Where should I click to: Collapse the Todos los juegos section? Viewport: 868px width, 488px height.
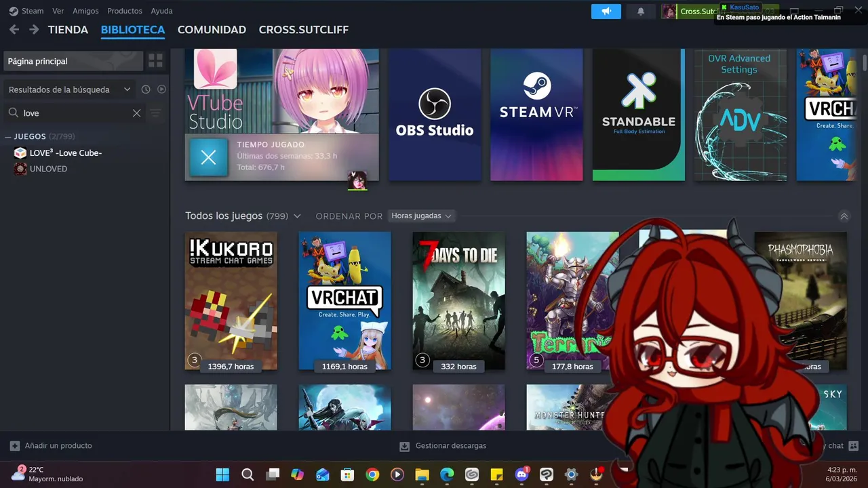pyautogui.click(x=844, y=216)
